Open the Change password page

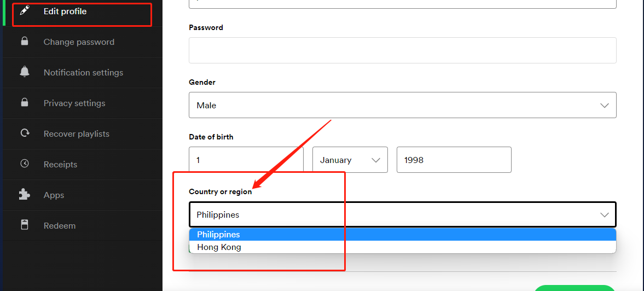pyautogui.click(x=79, y=42)
